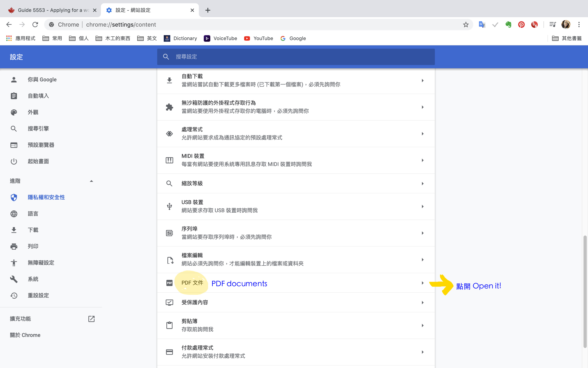Screen dimensions: 588x368
Task: Open 擴充功能 external link icon
Action: [91, 319]
